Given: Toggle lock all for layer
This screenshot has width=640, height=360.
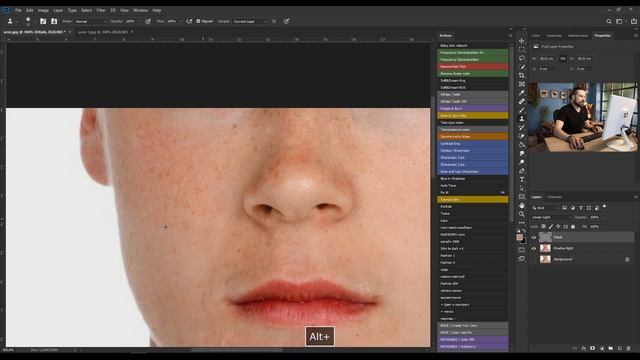Looking at the screenshot, I should 573,227.
